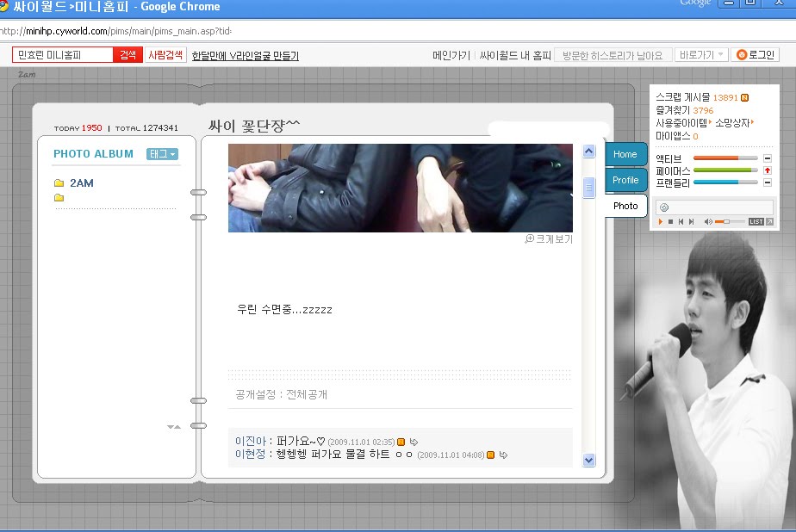The width and height of the screenshot is (796, 532).
Task: Click the CD disc icon in player
Action: click(664, 207)
